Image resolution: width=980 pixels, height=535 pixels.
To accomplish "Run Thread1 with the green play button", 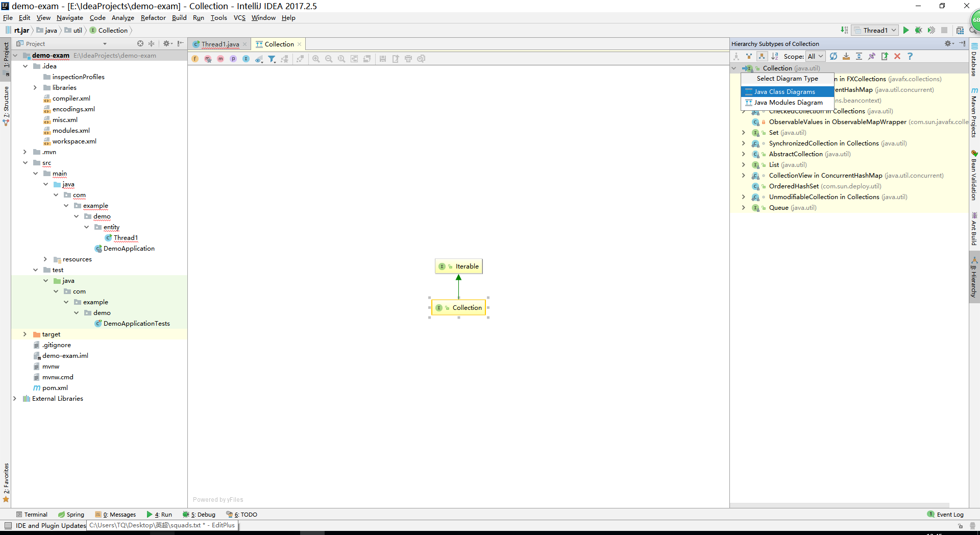I will pyautogui.click(x=906, y=30).
